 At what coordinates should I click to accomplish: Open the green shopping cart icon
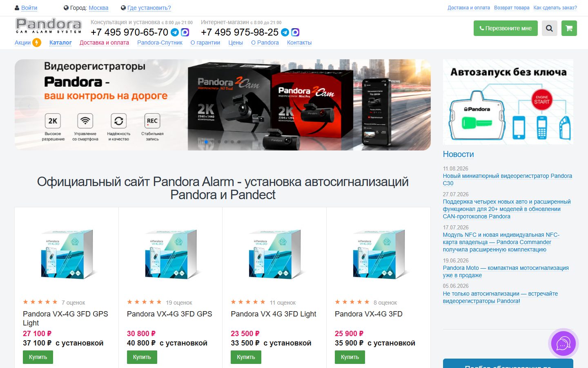coord(569,28)
